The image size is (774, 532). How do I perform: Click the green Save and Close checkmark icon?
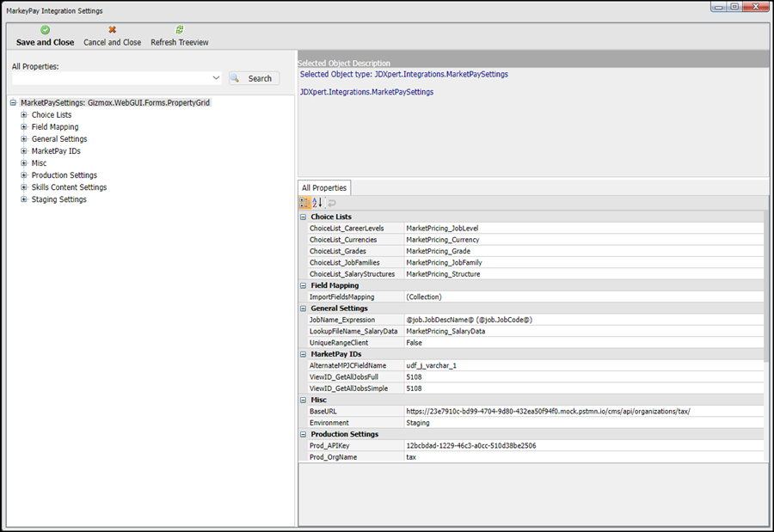45,29
